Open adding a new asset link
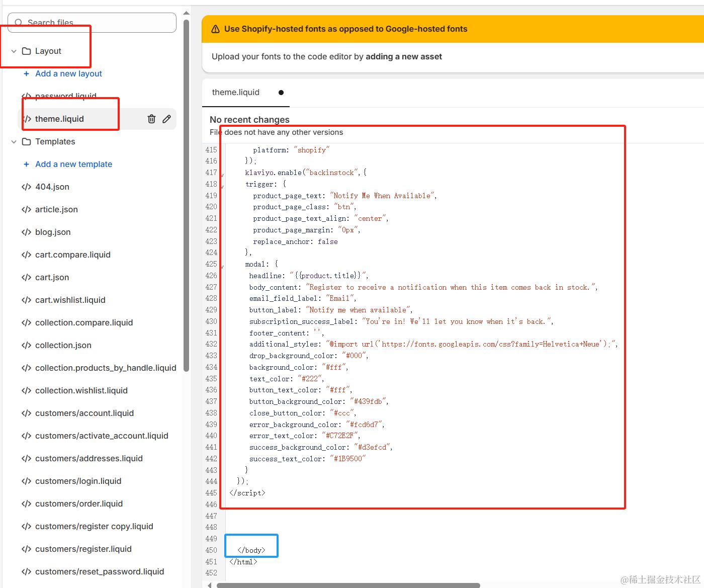 click(404, 56)
